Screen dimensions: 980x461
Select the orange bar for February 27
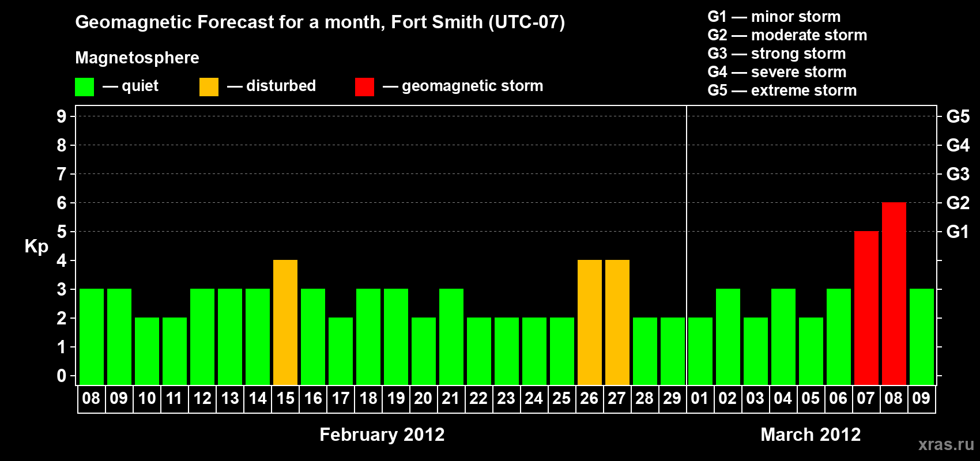click(x=617, y=322)
